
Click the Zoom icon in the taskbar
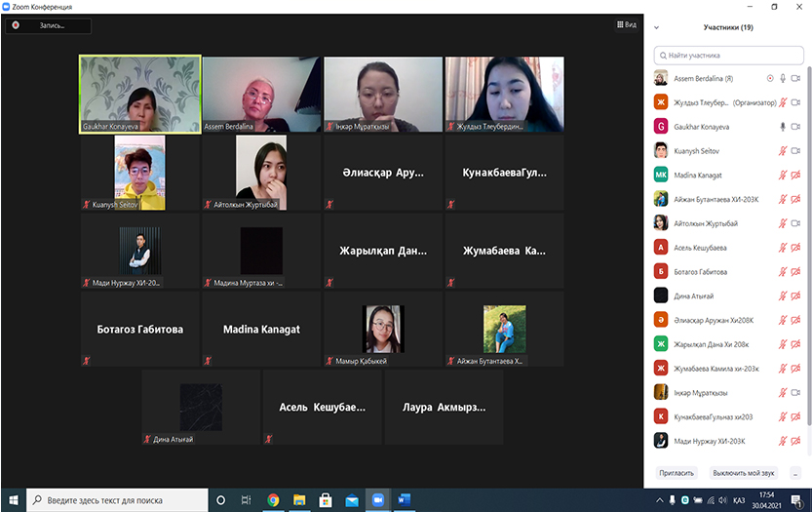(378, 500)
